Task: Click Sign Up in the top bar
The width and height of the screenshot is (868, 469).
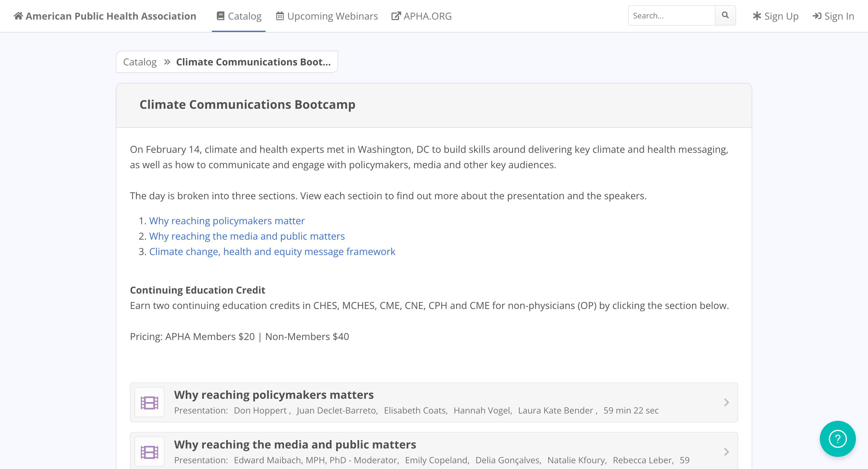Action: [776, 16]
